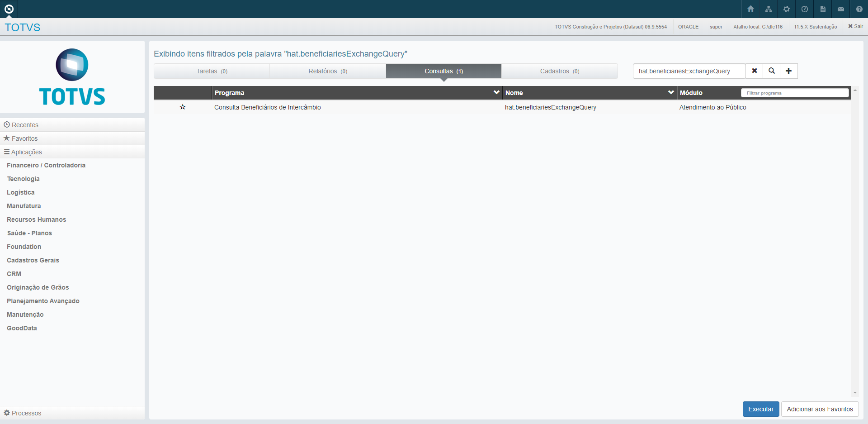Open the Originação de Grãos application group
Image resolution: width=868 pixels, height=424 pixels.
[38, 287]
